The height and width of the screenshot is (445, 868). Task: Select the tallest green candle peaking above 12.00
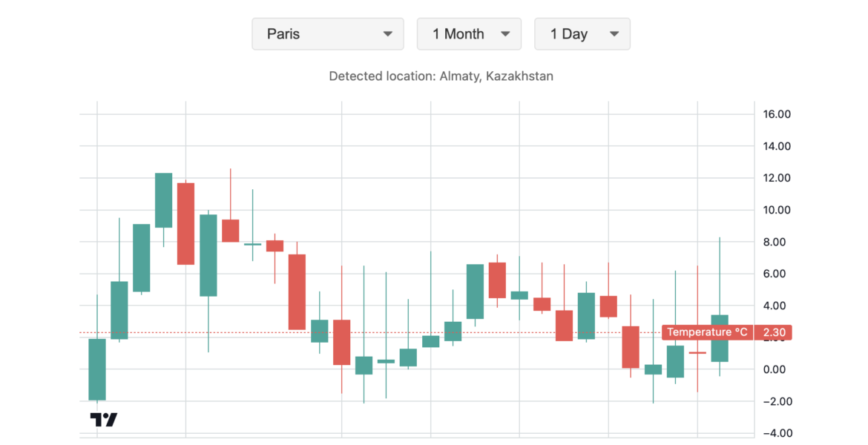pyautogui.click(x=163, y=200)
